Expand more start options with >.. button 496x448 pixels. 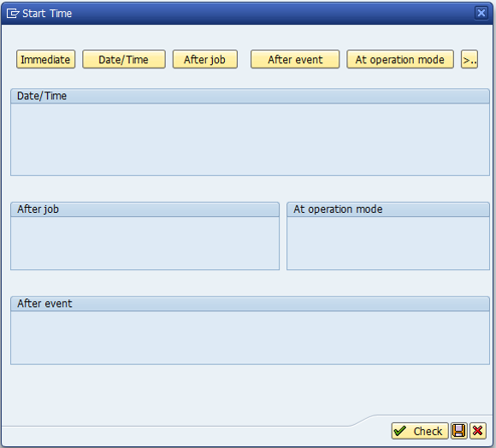469,59
